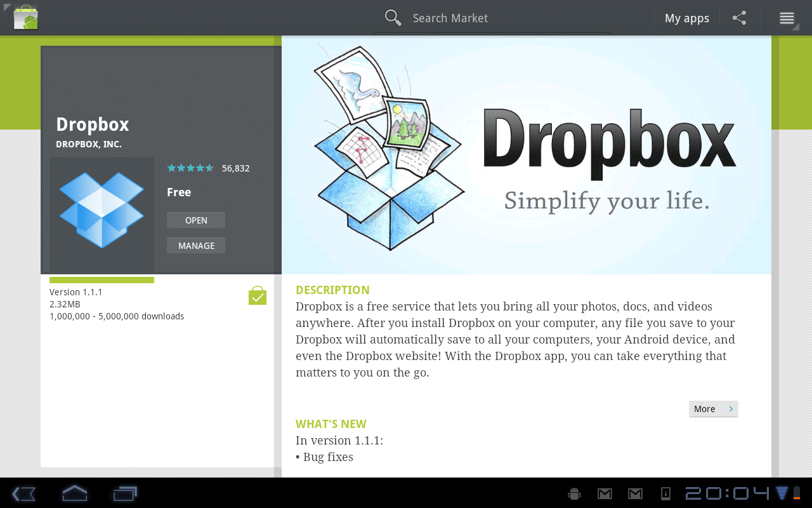Click the WHAT'S NEW heading
The width and height of the screenshot is (812, 508).
point(331,424)
